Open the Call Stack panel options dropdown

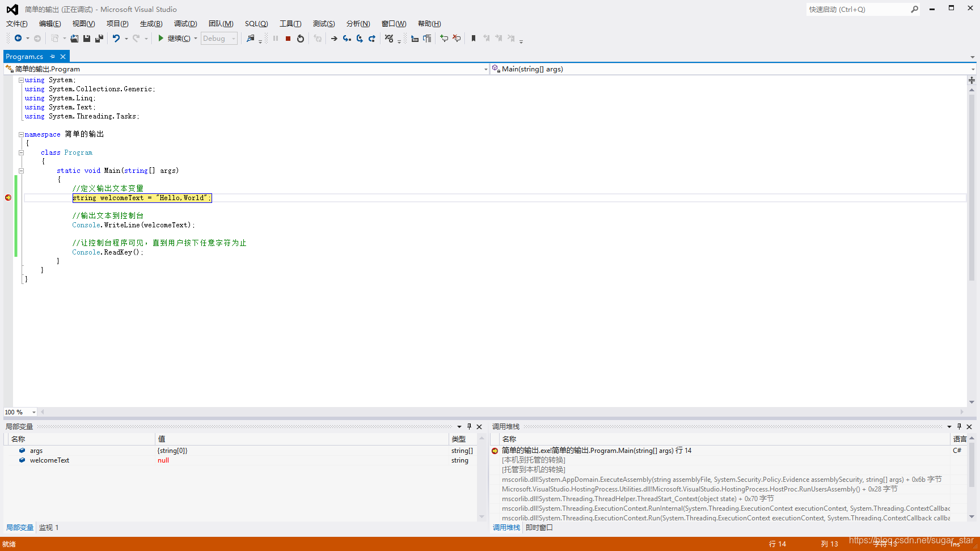949,427
